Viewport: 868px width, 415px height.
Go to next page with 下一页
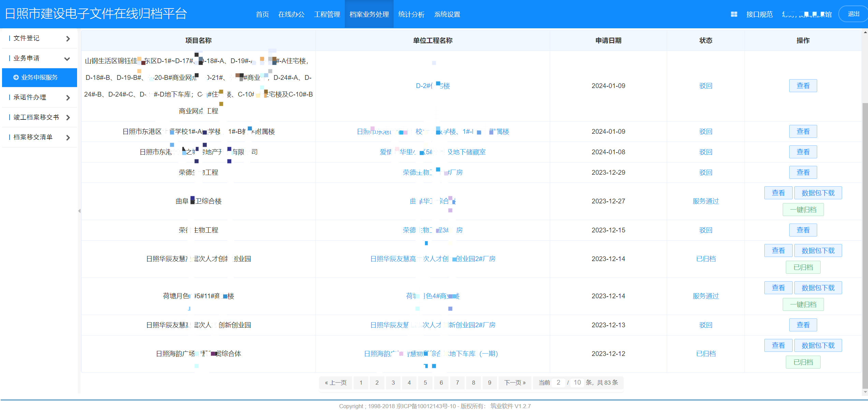coord(515,383)
